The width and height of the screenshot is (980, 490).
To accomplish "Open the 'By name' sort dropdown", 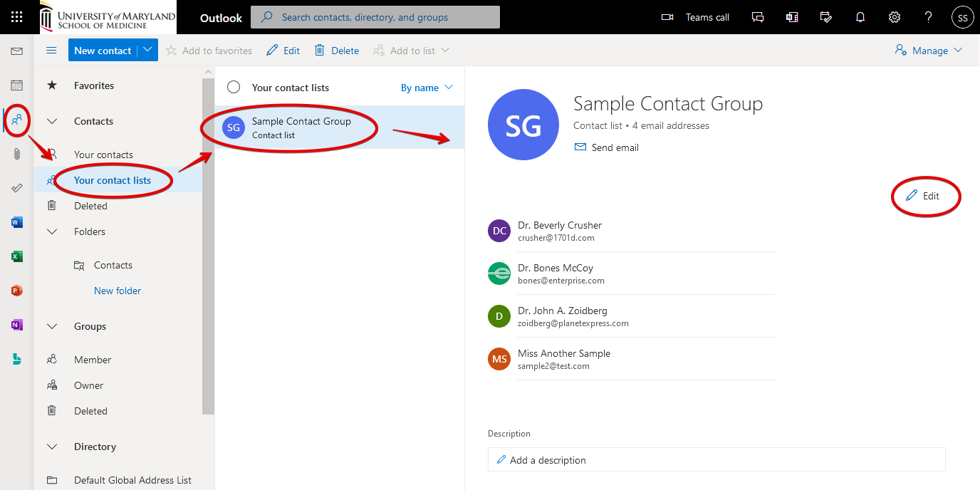I will [x=427, y=88].
